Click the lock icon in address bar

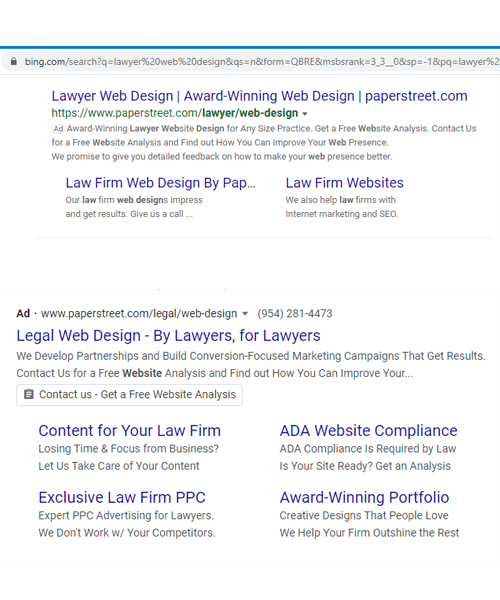[14, 61]
